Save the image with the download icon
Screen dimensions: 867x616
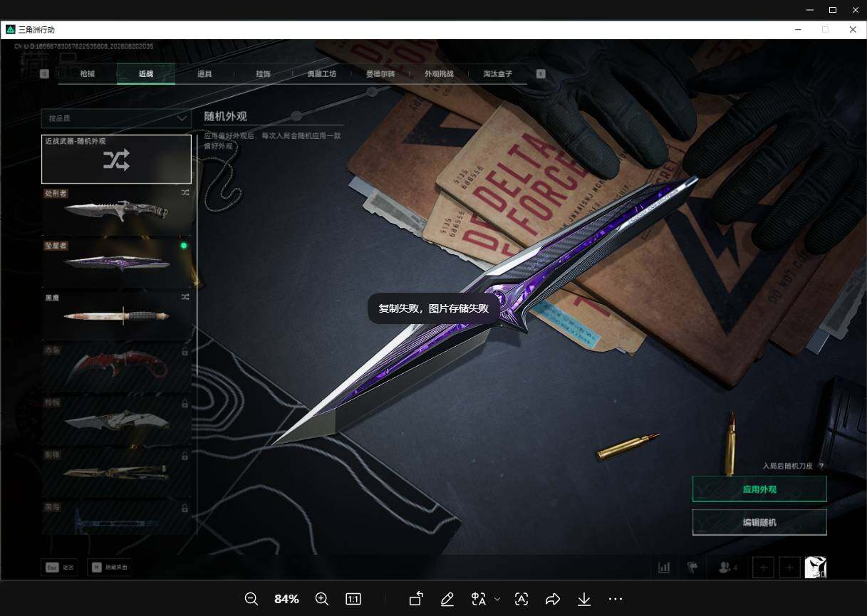coord(584,599)
